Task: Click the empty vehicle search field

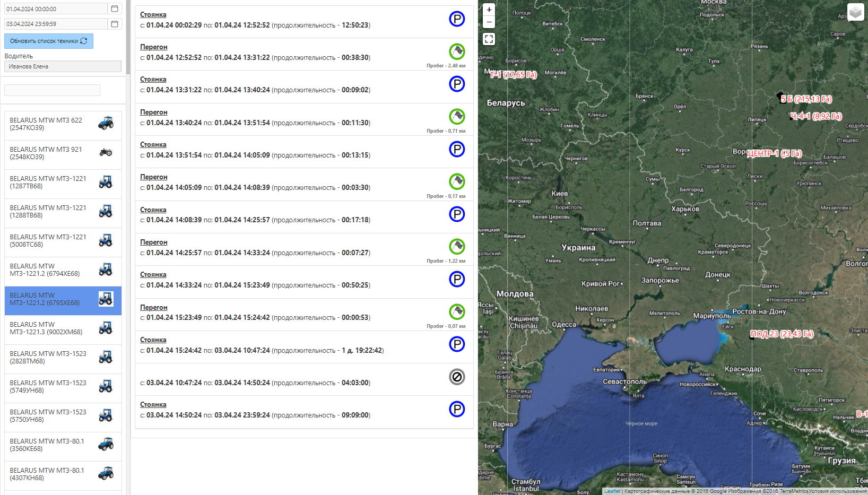Action: [x=52, y=90]
